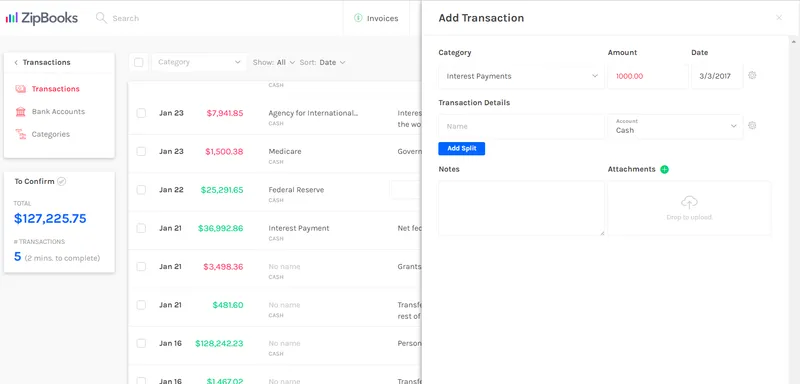Image resolution: width=800 pixels, height=384 pixels.
Task: Click the Drop to upload area
Action: 689,208
